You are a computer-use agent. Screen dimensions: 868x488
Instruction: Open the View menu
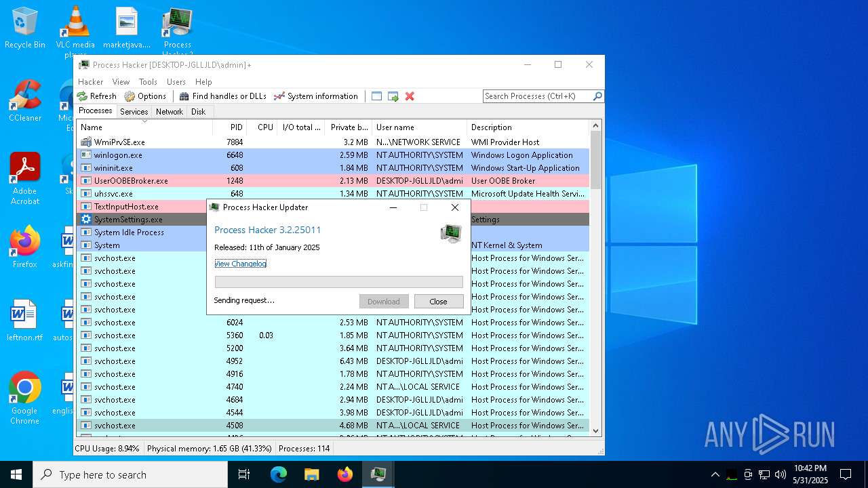point(121,82)
